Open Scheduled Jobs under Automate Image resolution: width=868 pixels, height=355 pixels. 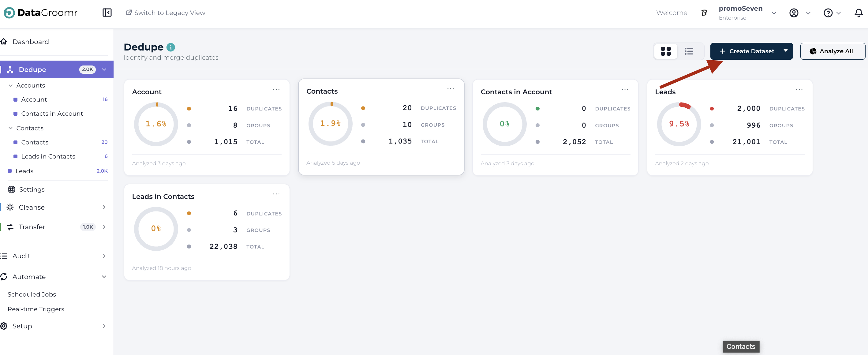[x=32, y=294]
